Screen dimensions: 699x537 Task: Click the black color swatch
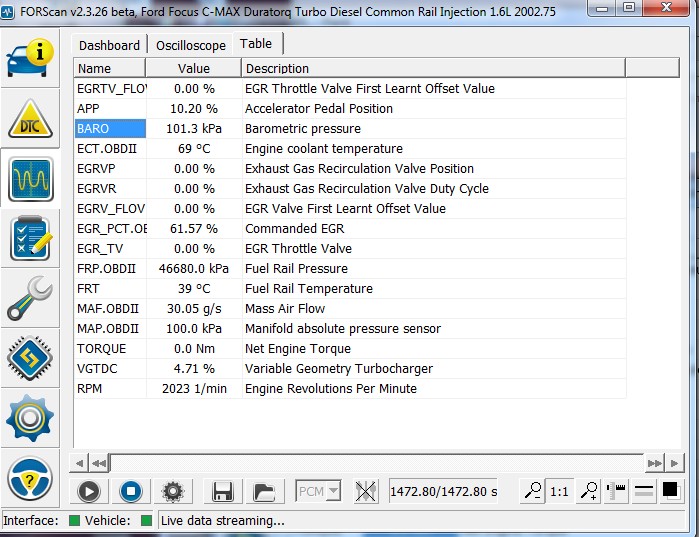(x=670, y=491)
